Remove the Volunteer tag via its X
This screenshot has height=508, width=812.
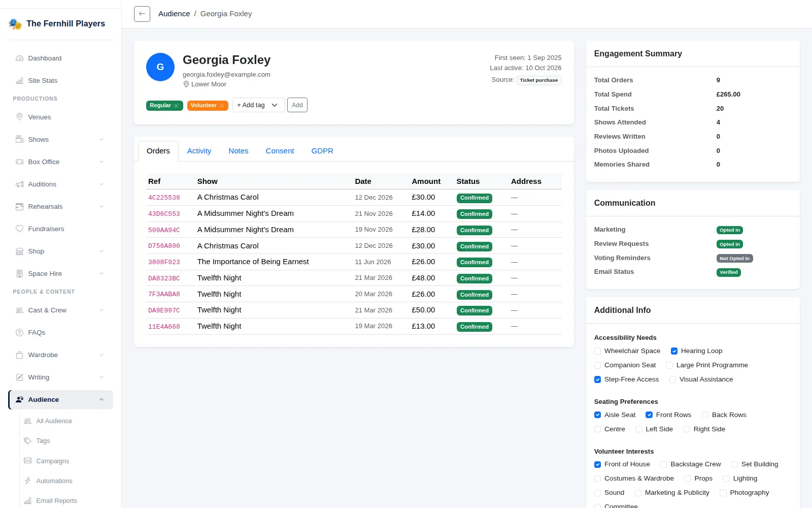[x=222, y=106]
